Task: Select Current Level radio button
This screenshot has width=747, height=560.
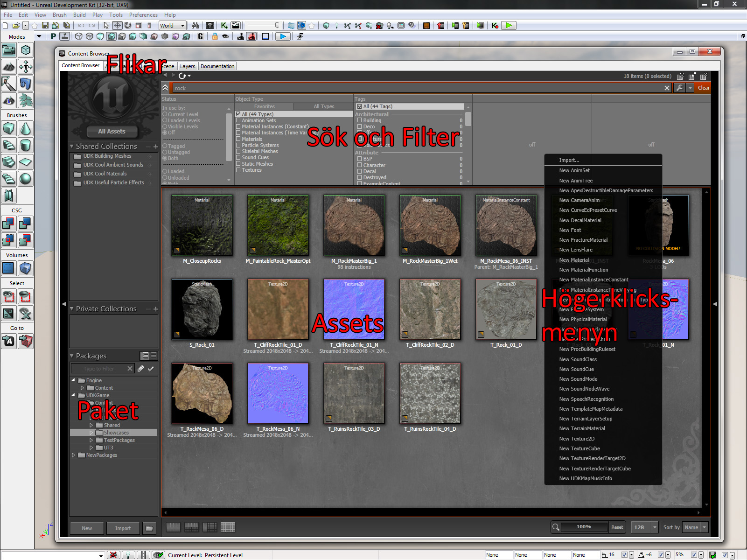Action: (165, 114)
